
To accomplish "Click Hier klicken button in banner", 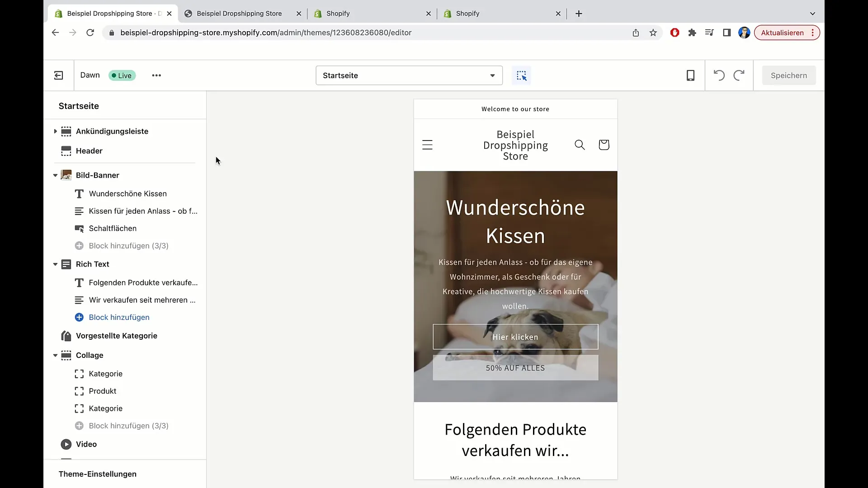I will point(515,337).
